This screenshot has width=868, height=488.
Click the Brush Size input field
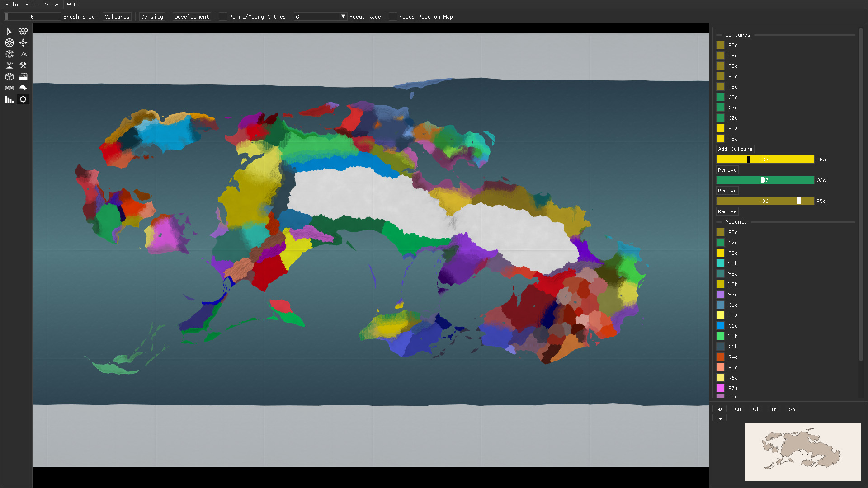click(33, 17)
